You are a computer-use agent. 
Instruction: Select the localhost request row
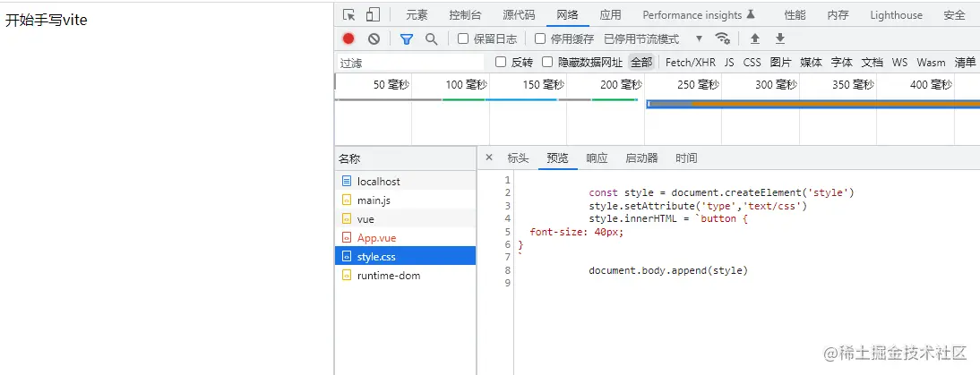point(405,181)
